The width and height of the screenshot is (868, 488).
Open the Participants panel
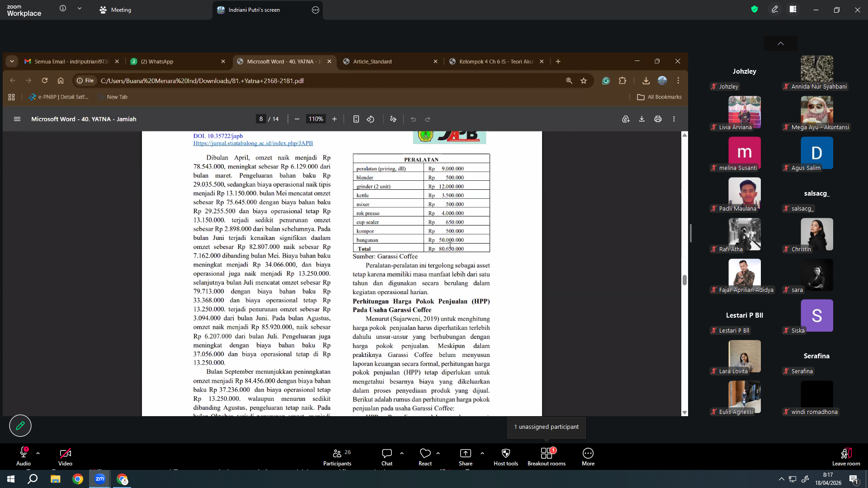pos(337,456)
